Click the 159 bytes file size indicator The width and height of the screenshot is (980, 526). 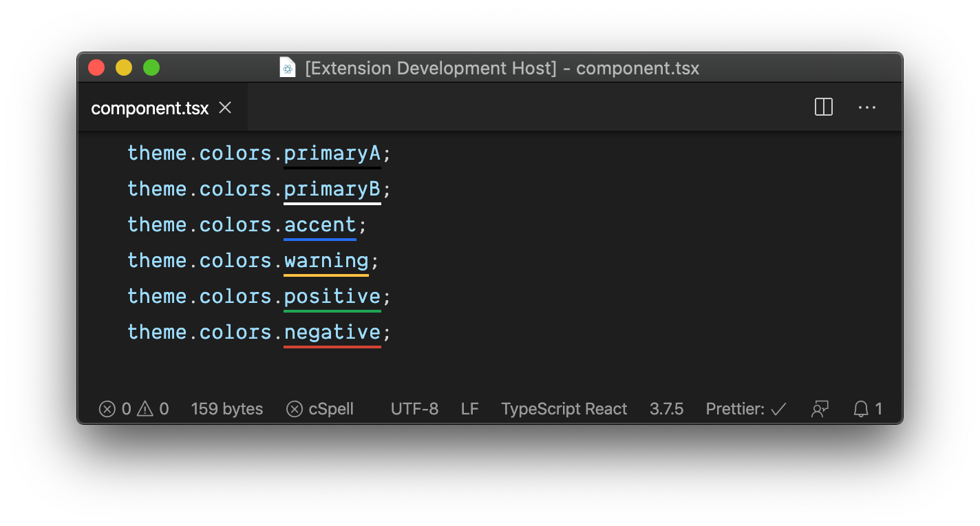point(227,409)
